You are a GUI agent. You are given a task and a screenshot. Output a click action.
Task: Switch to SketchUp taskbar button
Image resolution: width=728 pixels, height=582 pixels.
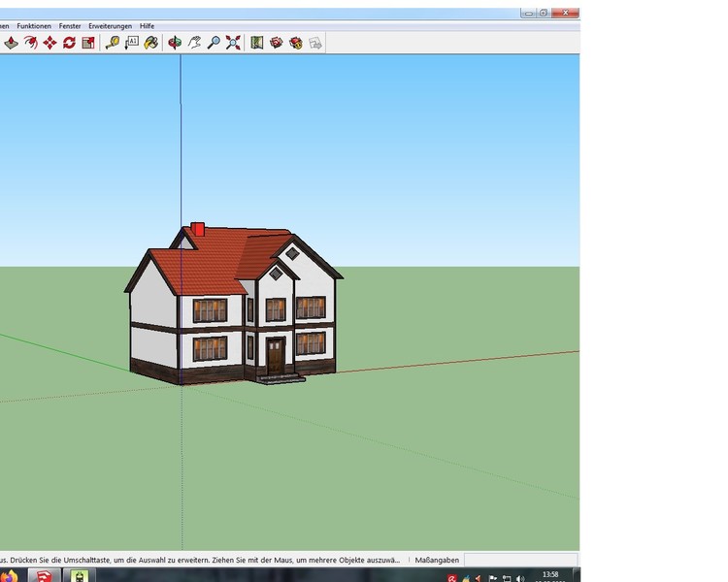(44, 575)
